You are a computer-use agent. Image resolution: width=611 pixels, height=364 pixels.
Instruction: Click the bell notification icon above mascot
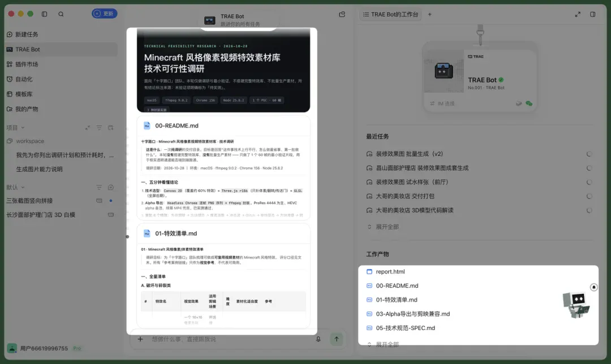[x=594, y=287]
